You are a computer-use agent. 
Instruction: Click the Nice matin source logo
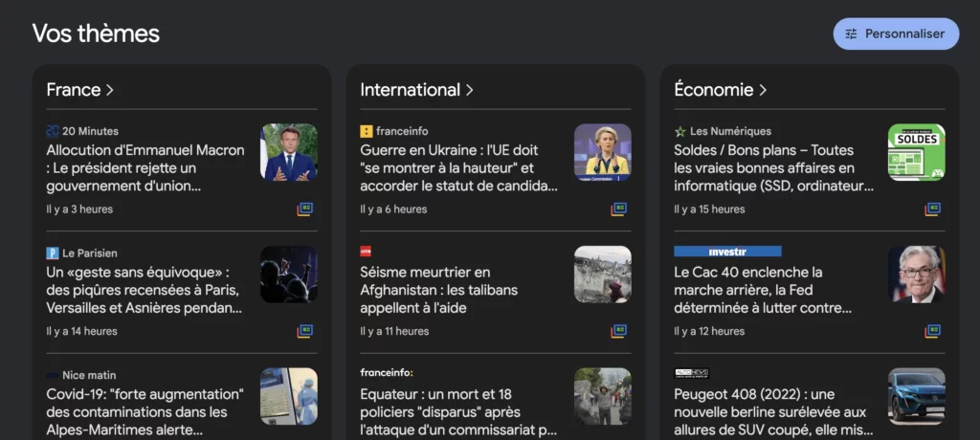(x=53, y=376)
